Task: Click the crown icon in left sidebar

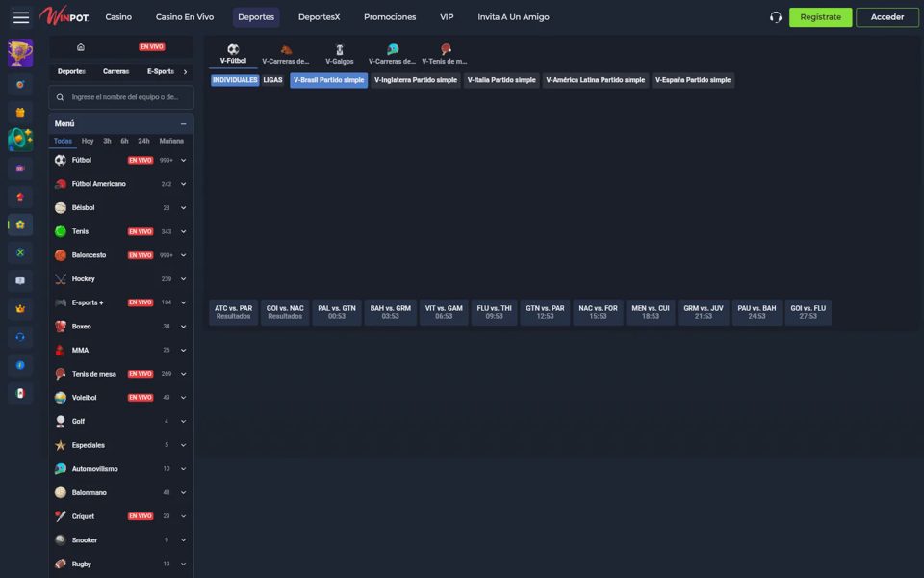Action: click(x=20, y=308)
